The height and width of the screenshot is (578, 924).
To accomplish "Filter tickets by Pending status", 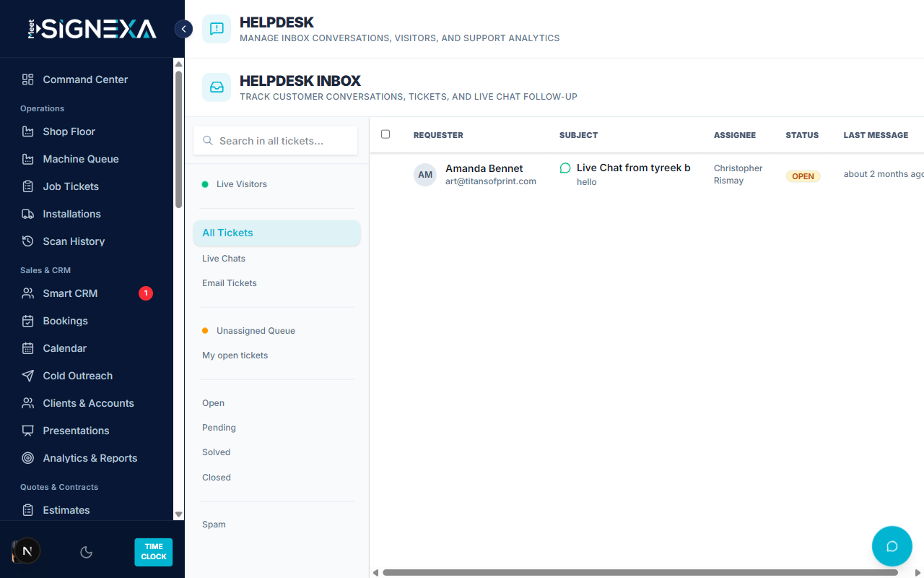I will pos(276,428).
